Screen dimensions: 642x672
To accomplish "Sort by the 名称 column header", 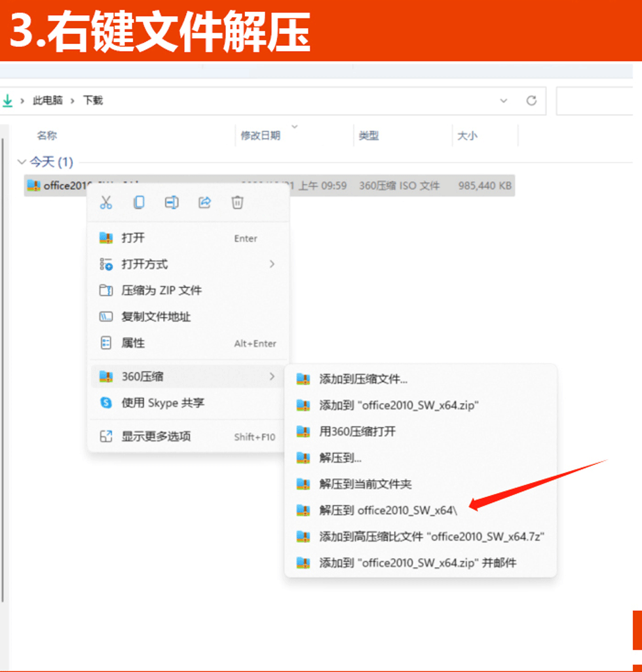I will (x=47, y=136).
